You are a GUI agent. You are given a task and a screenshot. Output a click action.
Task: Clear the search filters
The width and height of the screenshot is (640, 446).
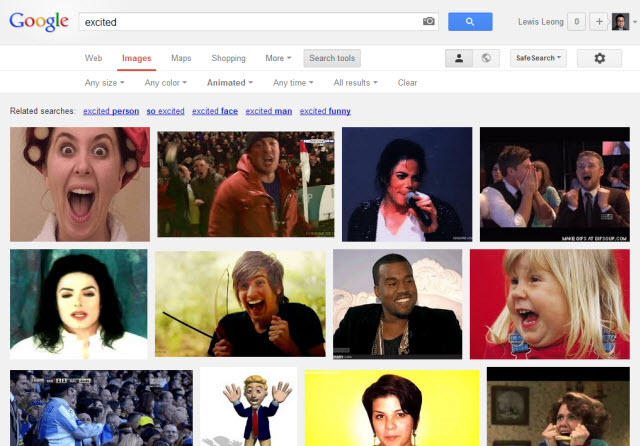[x=407, y=83]
